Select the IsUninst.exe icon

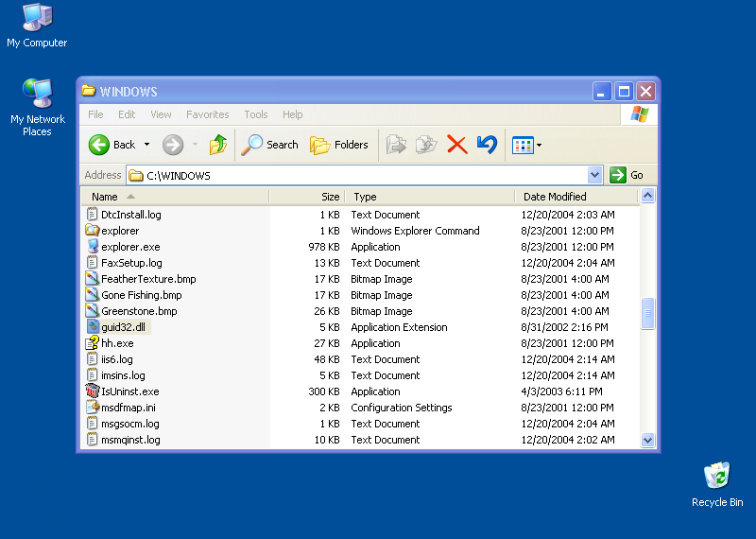(x=92, y=391)
